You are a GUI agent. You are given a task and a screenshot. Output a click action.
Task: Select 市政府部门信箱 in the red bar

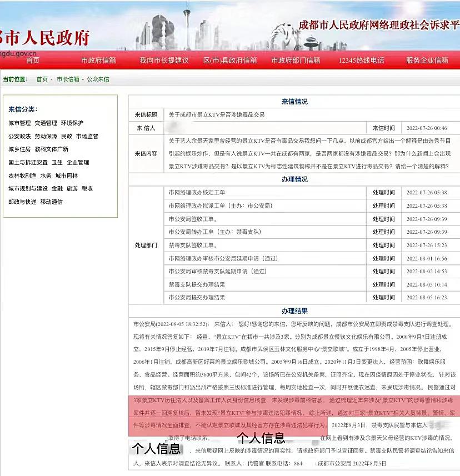click(x=296, y=60)
